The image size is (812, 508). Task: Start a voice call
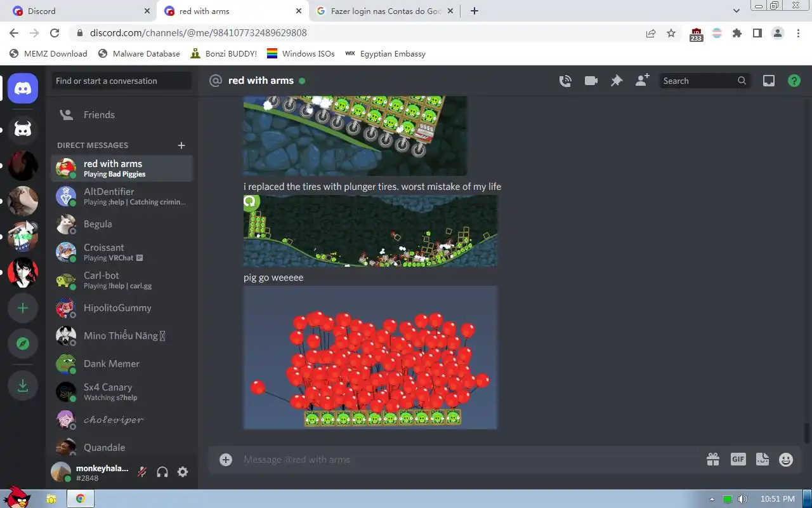pyautogui.click(x=565, y=81)
